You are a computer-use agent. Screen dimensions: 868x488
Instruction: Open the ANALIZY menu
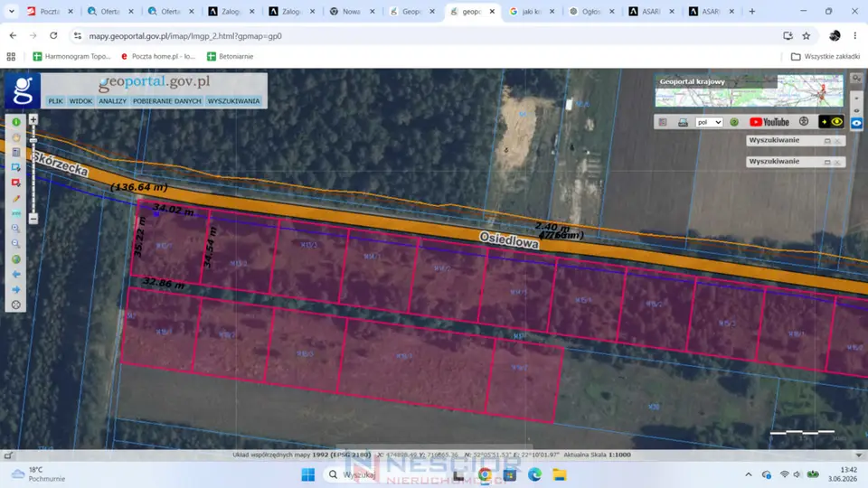pos(112,101)
